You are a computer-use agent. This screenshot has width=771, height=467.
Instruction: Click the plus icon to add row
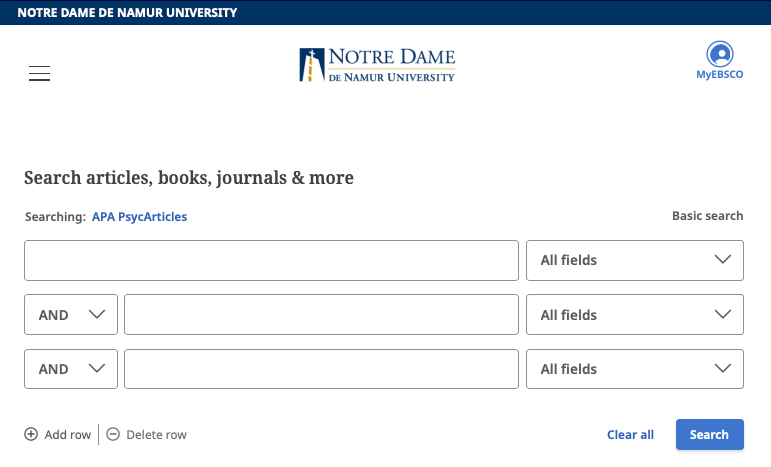click(31, 434)
